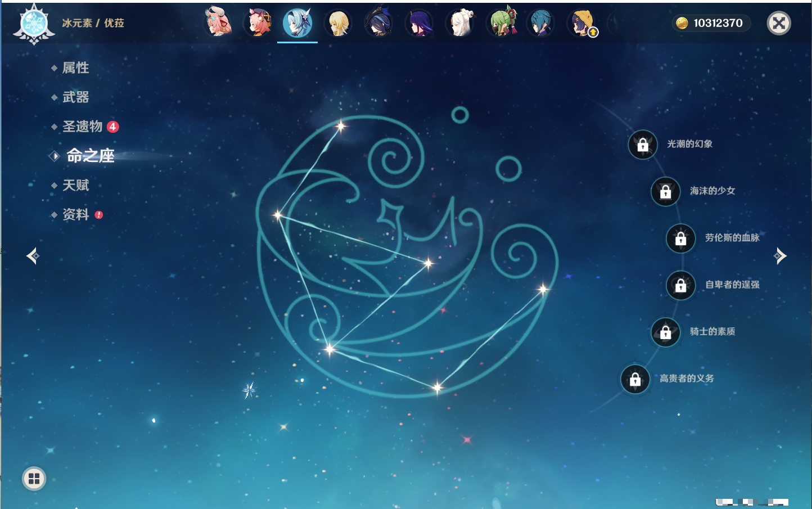Open locked constellation 高贵者的义务 icon
812x509 pixels.
pyautogui.click(x=635, y=379)
